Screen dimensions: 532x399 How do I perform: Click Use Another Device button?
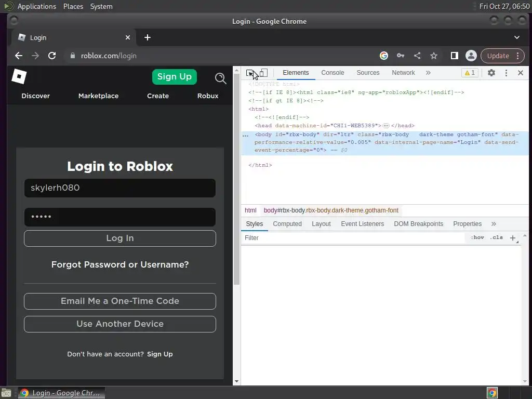coord(120,324)
